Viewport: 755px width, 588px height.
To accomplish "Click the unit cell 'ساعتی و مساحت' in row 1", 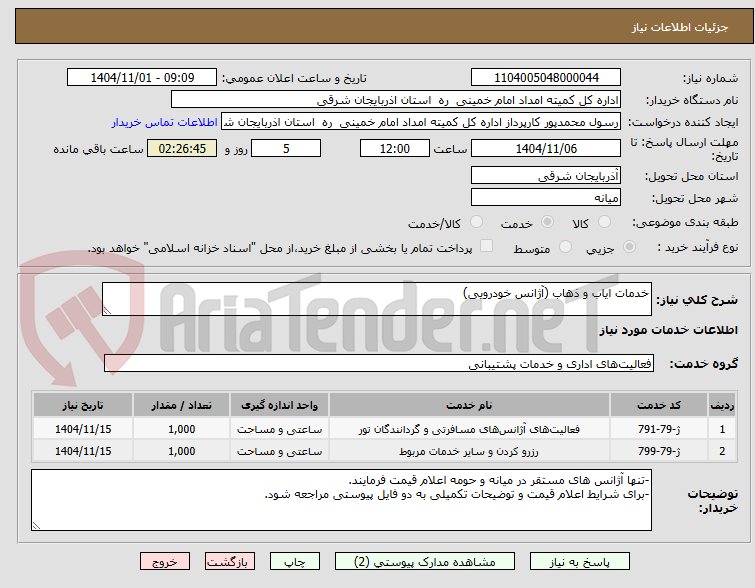I will click(x=279, y=429).
